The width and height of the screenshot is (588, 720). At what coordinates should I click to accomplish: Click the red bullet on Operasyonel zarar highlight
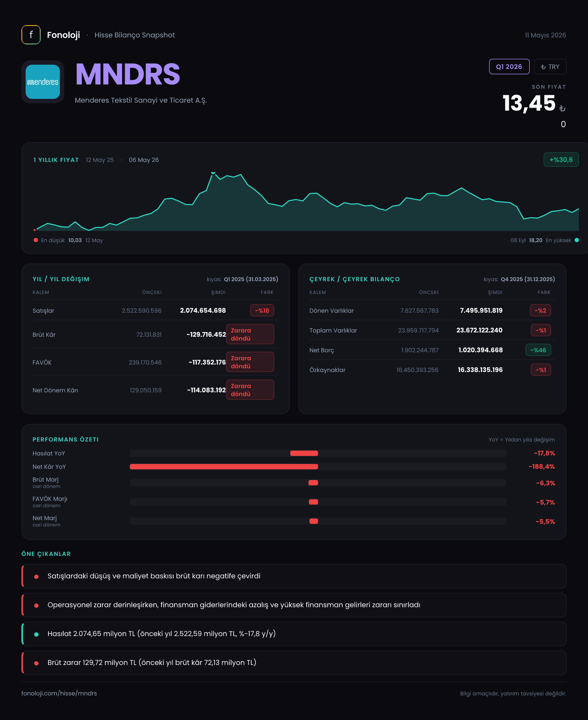coord(36,605)
